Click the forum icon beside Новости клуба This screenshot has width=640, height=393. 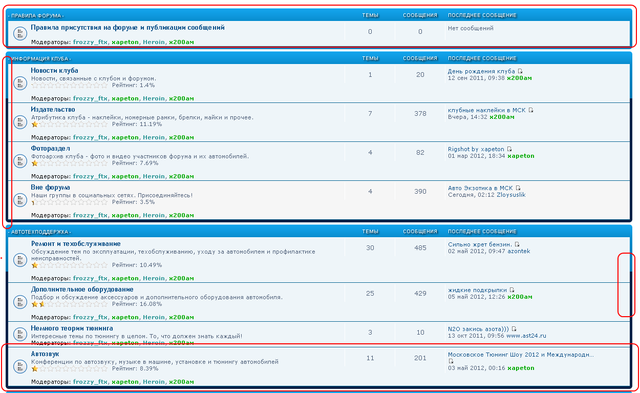click(20, 83)
